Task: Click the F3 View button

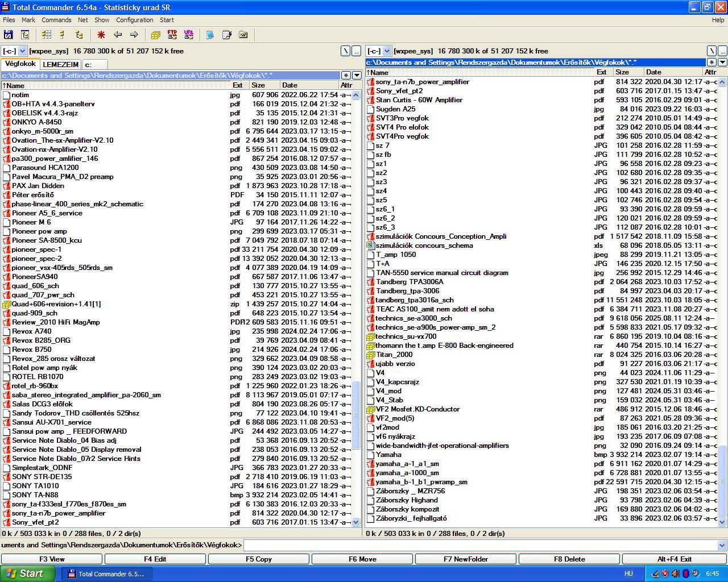Action: (x=52, y=559)
